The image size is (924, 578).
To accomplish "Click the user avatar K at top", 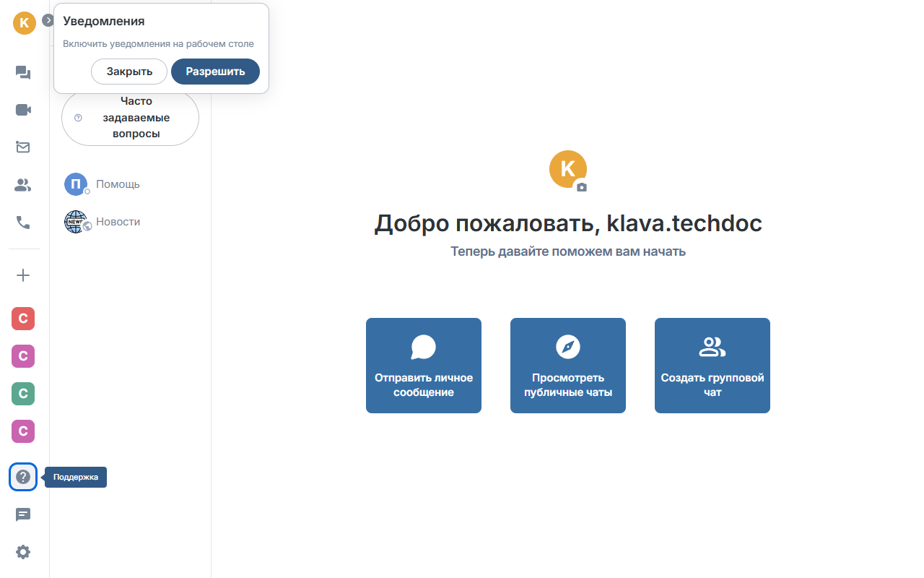I will [24, 22].
